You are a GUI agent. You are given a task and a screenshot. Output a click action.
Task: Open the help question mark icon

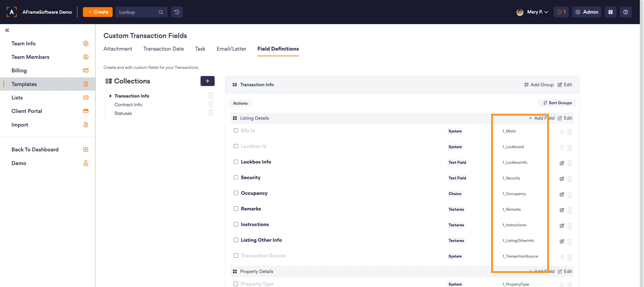click(626, 12)
